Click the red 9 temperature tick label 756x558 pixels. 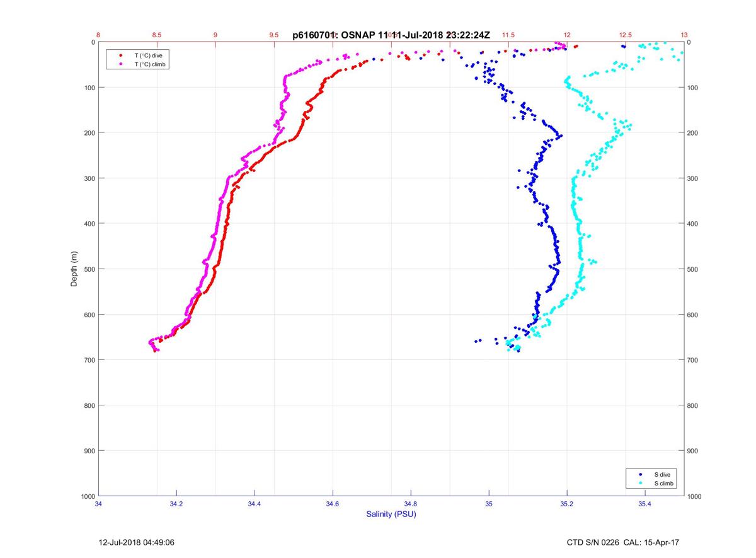click(215, 35)
